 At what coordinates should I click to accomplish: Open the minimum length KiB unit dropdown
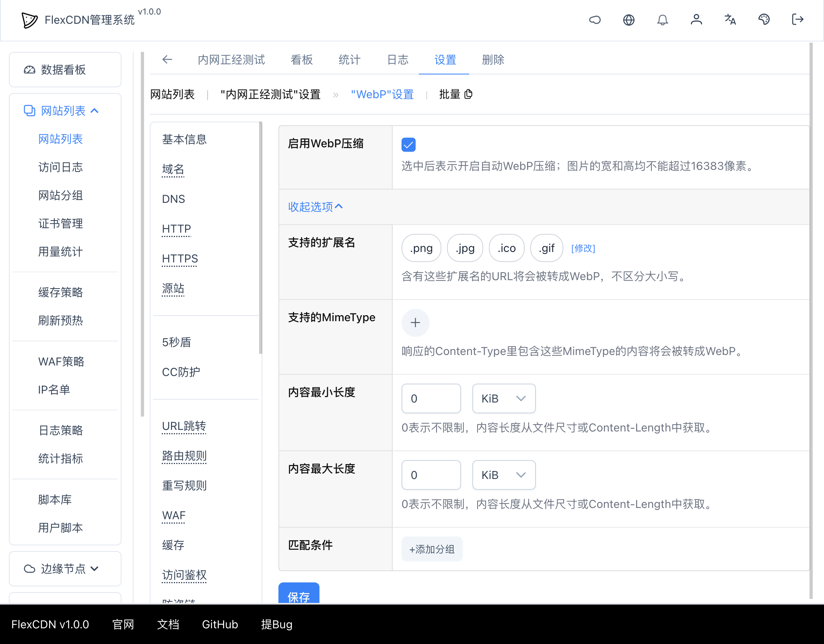click(x=504, y=398)
